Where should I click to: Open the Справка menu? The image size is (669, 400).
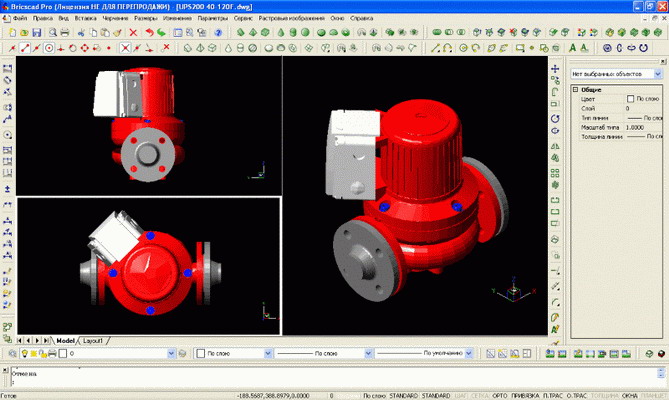tap(361, 18)
